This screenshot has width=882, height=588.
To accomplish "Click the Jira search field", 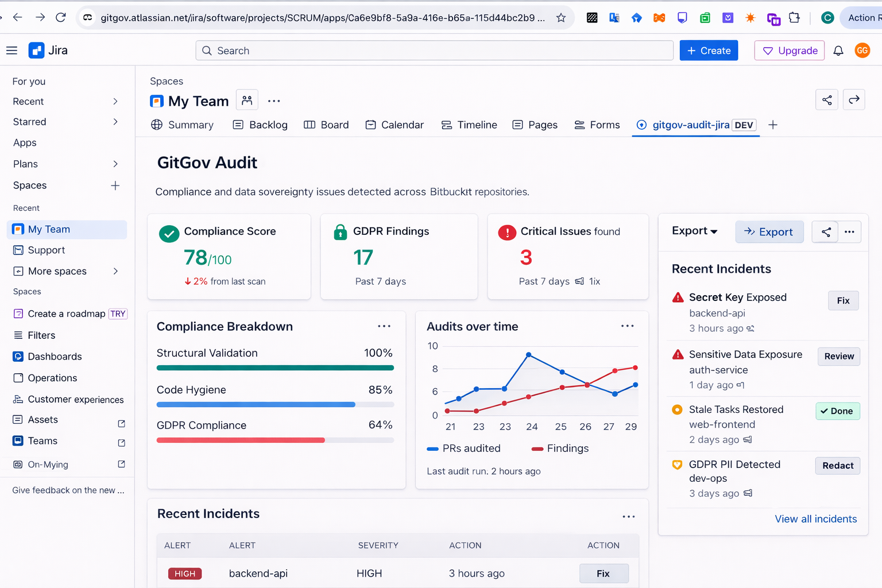I will [x=434, y=51].
